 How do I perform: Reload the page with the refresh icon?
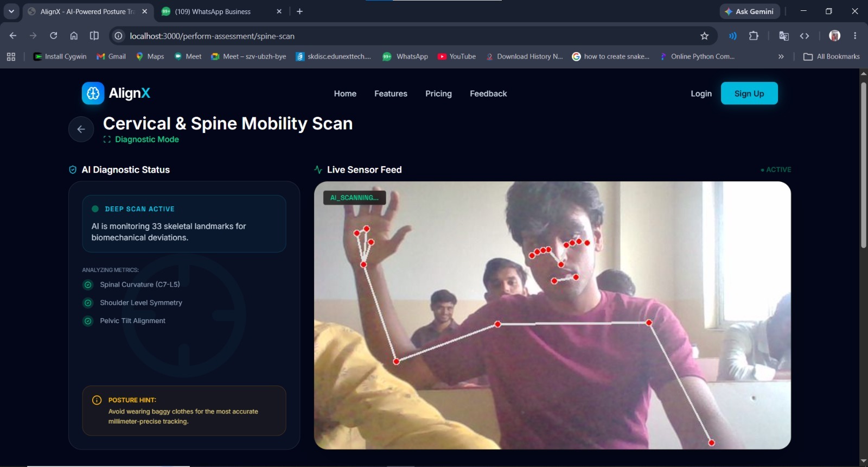53,36
